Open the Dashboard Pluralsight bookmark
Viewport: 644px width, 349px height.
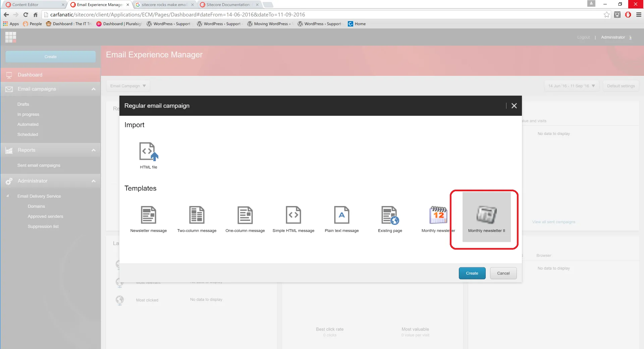point(119,24)
